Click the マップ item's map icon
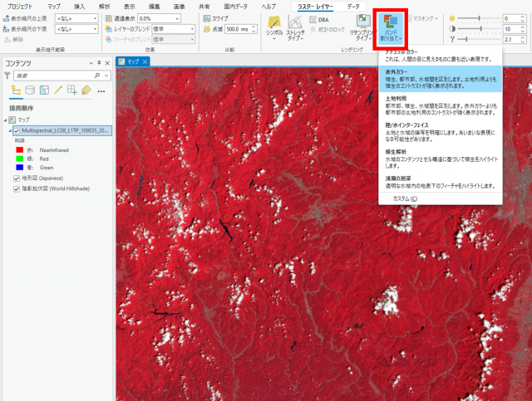The height and width of the screenshot is (401, 532). (12, 120)
